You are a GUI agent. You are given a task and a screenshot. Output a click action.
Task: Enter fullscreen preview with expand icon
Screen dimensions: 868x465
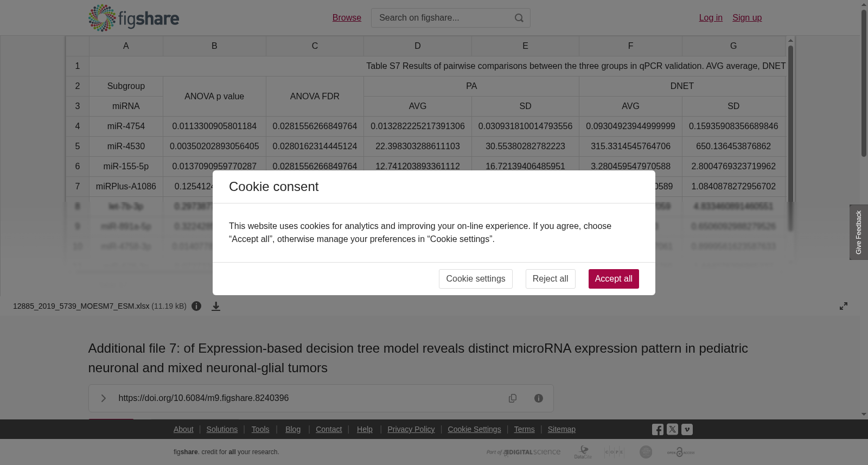844,306
